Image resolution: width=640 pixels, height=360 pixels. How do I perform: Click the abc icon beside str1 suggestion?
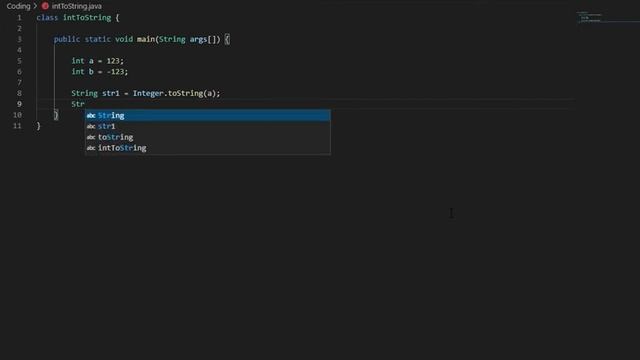tap(91, 127)
